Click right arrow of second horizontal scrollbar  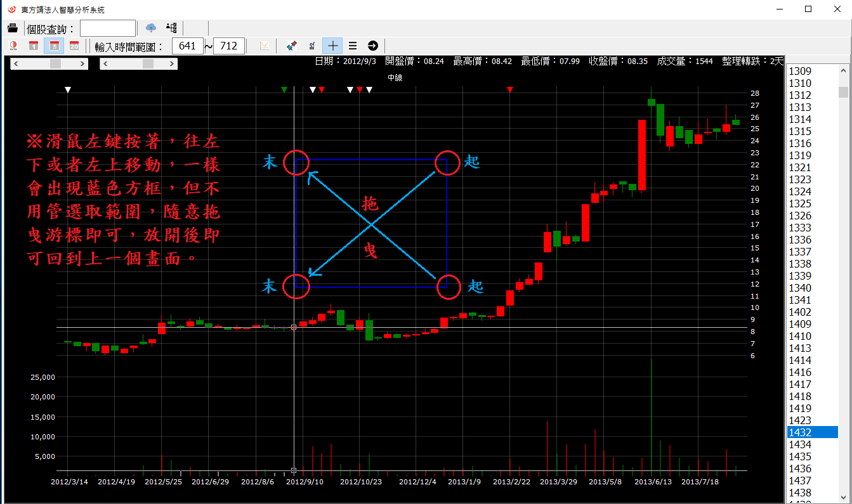coord(173,64)
